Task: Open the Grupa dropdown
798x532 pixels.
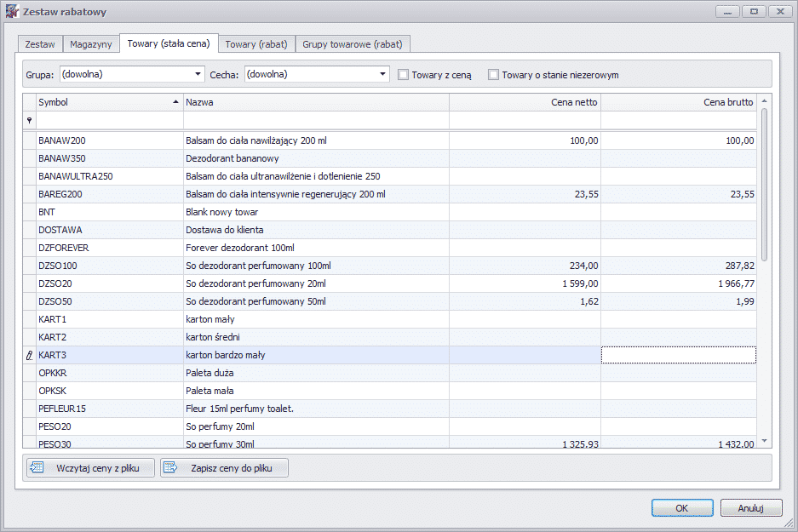Action: point(198,74)
